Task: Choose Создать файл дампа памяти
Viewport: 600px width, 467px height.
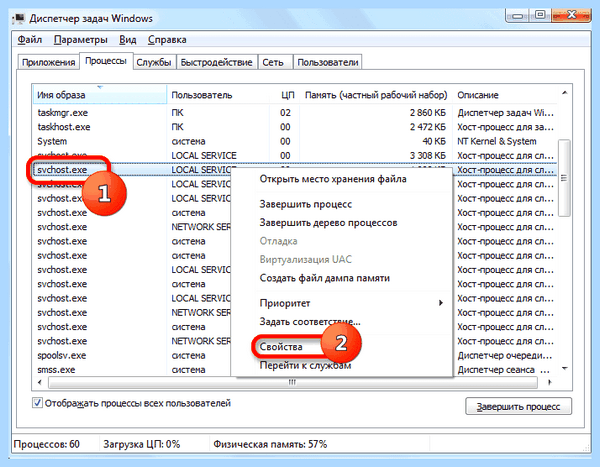Action: pos(324,278)
